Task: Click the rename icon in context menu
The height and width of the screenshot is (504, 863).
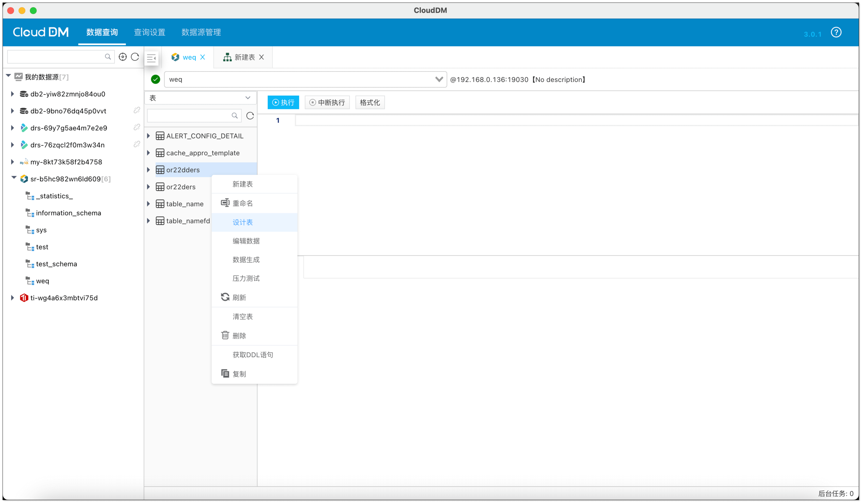Action: pos(225,203)
